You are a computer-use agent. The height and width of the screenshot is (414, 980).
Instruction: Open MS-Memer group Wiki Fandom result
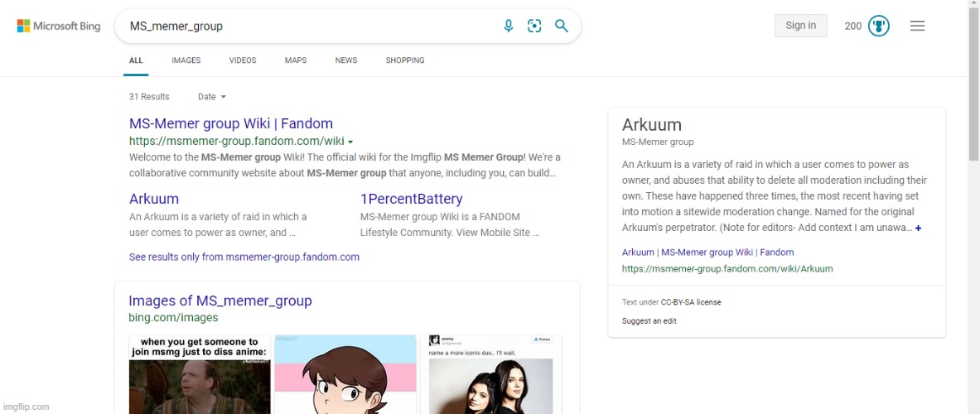coord(231,123)
